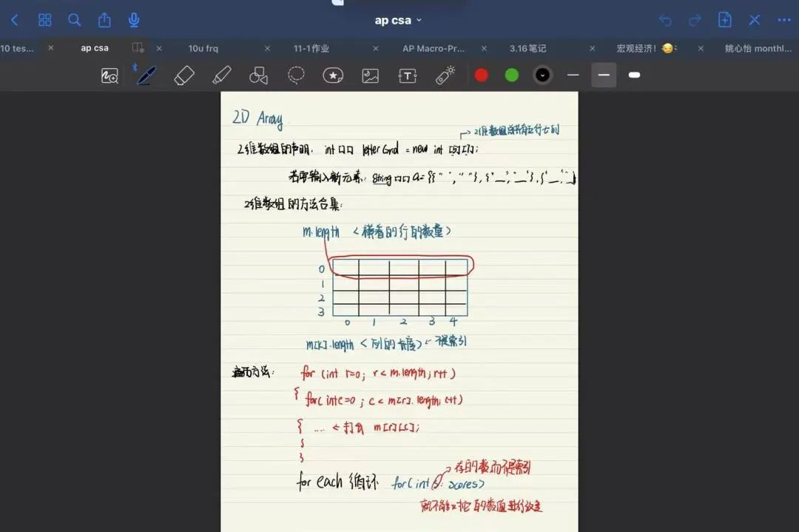Pick the red pen color

point(481,75)
